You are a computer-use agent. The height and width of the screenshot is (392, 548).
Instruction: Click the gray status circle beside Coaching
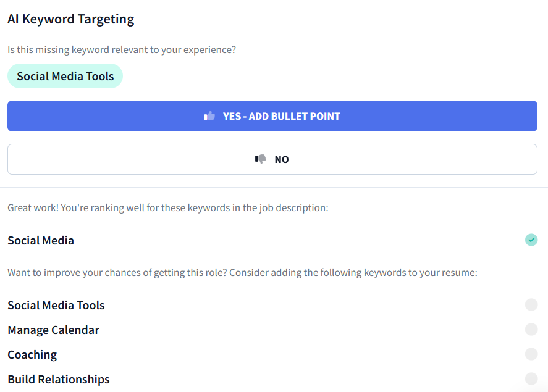point(531,354)
